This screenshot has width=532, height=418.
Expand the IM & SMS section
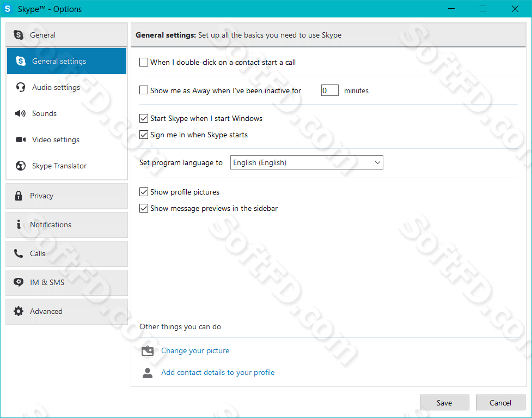click(66, 282)
